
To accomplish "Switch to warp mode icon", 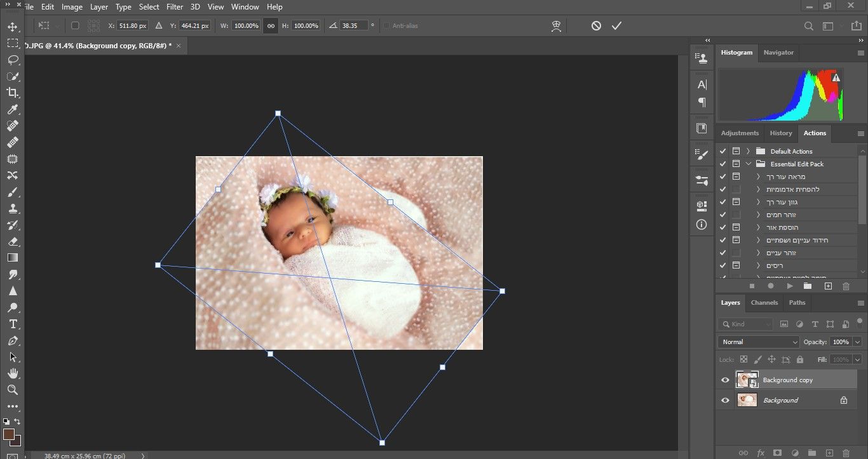I will pos(556,26).
